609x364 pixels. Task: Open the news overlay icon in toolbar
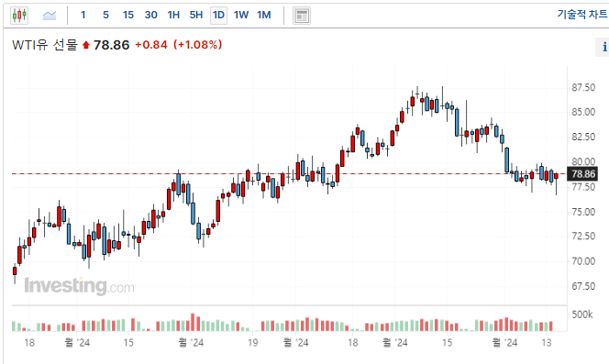pyautogui.click(x=302, y=16)
